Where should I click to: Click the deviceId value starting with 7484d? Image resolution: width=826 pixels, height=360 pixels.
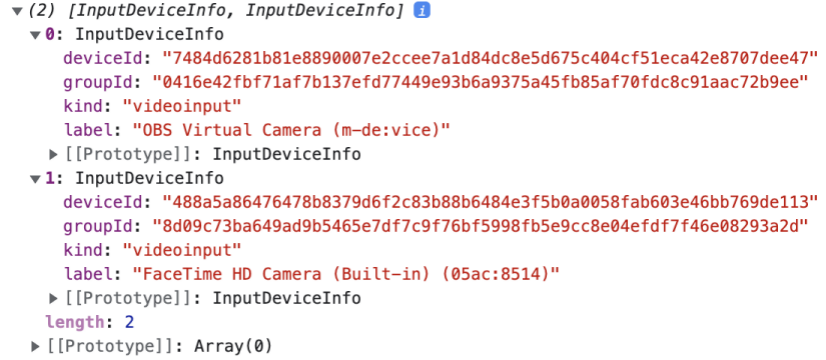click(x=490, y=59)
